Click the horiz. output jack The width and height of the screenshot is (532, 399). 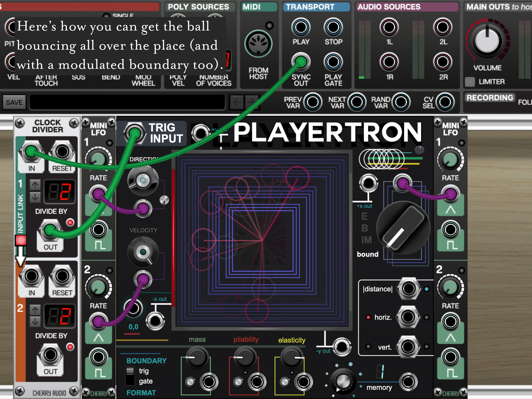(408, 317)
